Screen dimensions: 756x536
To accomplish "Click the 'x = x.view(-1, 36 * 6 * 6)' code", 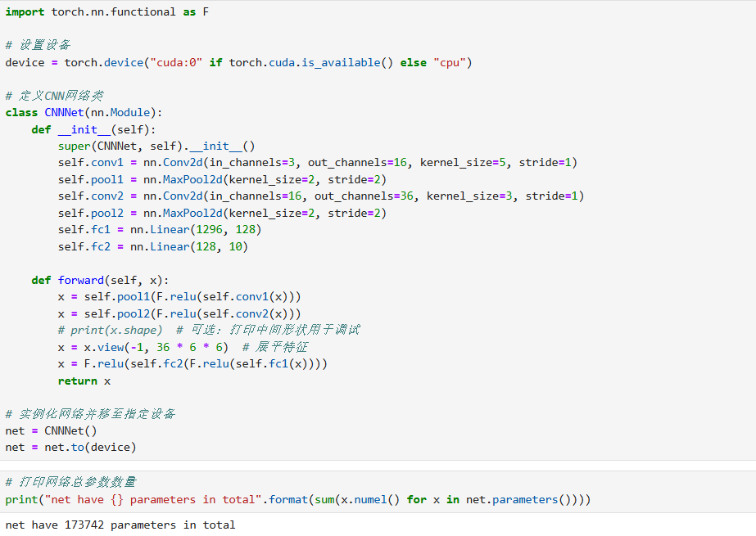I will point(143,347).
